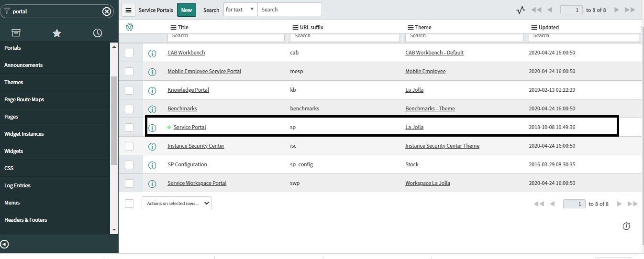Show Favorites with the star icon
The image size is (644, 259).
pos(57,33)
